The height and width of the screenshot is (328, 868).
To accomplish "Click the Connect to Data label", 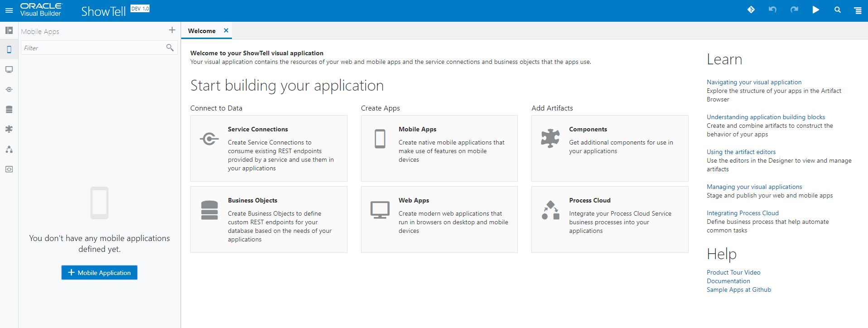I will (x=216, y=108).
